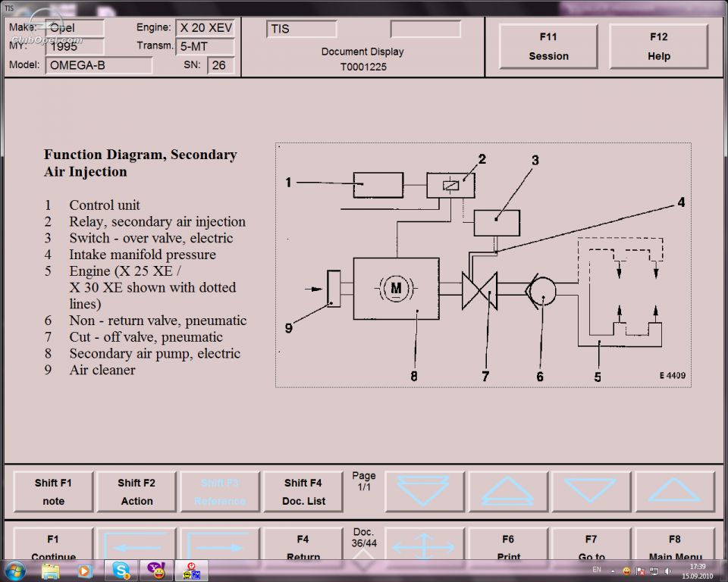Image resolution: width=728 pixels, height=582 pixels.
Task: Click the F1 Continue button
Action: tap(53, 544)
